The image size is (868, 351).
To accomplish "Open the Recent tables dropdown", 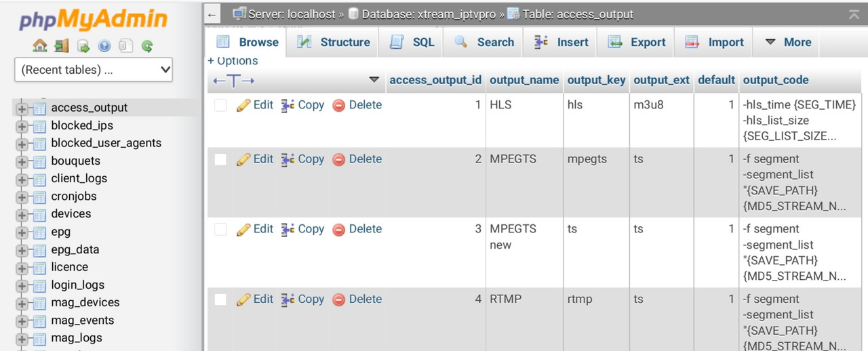I will pos(94,70).
